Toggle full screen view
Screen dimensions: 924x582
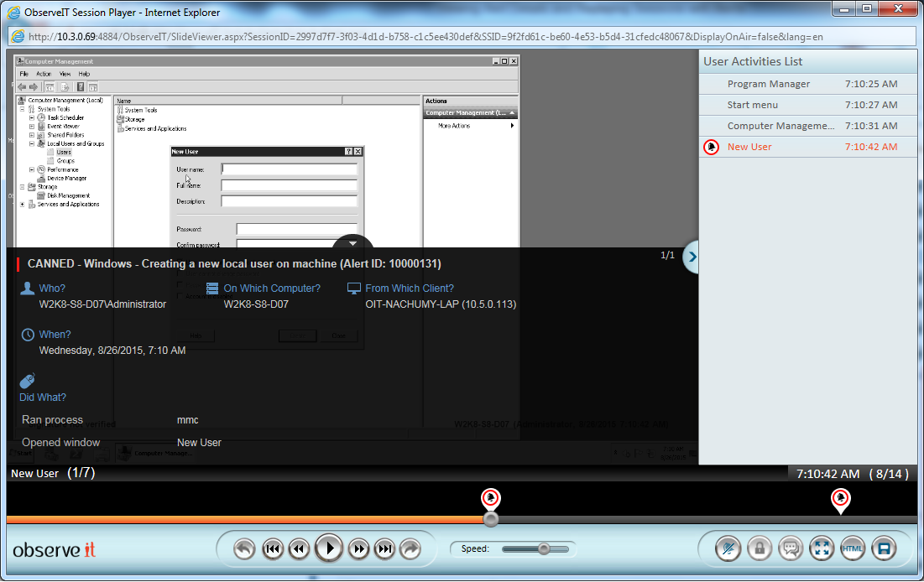[x=822, y=549]
